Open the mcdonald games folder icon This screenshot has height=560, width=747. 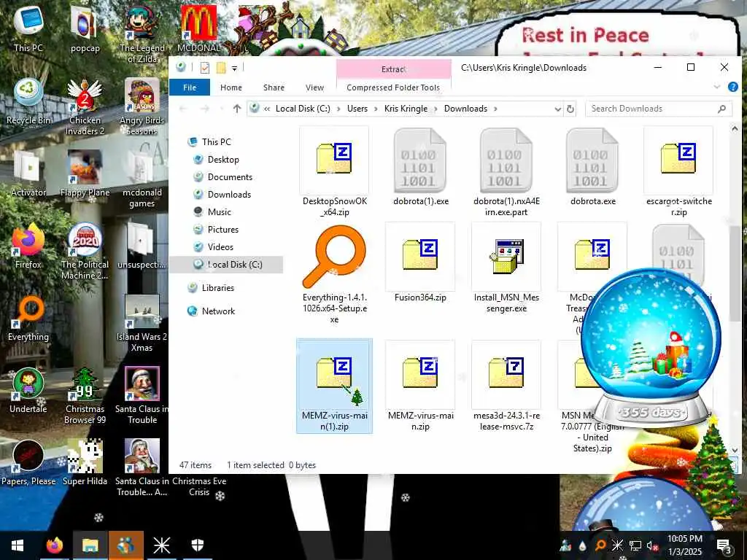coord(142,179)
